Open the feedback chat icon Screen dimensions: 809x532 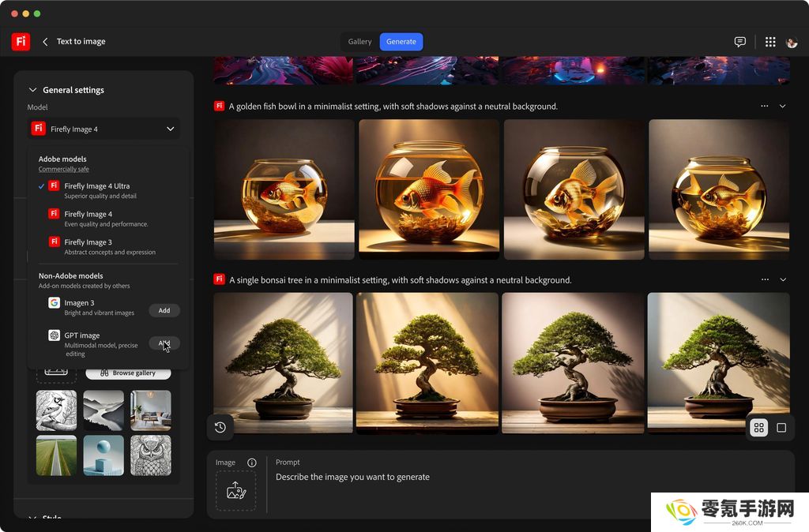point(739,42)
